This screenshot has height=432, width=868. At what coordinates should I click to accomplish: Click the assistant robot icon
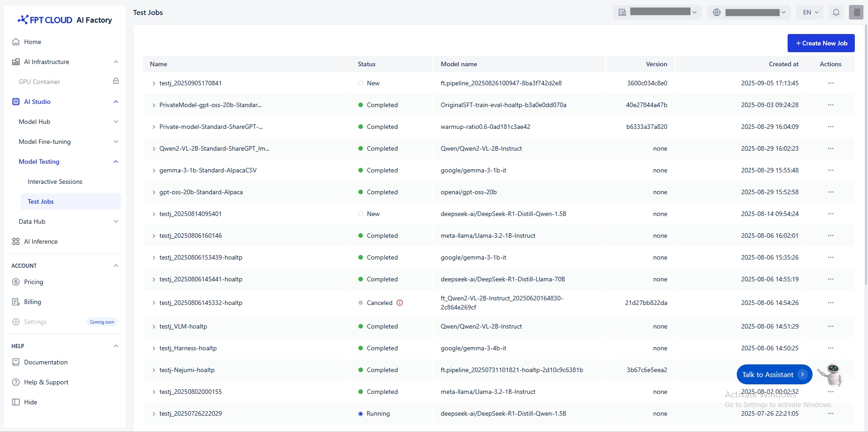point(832,373)
